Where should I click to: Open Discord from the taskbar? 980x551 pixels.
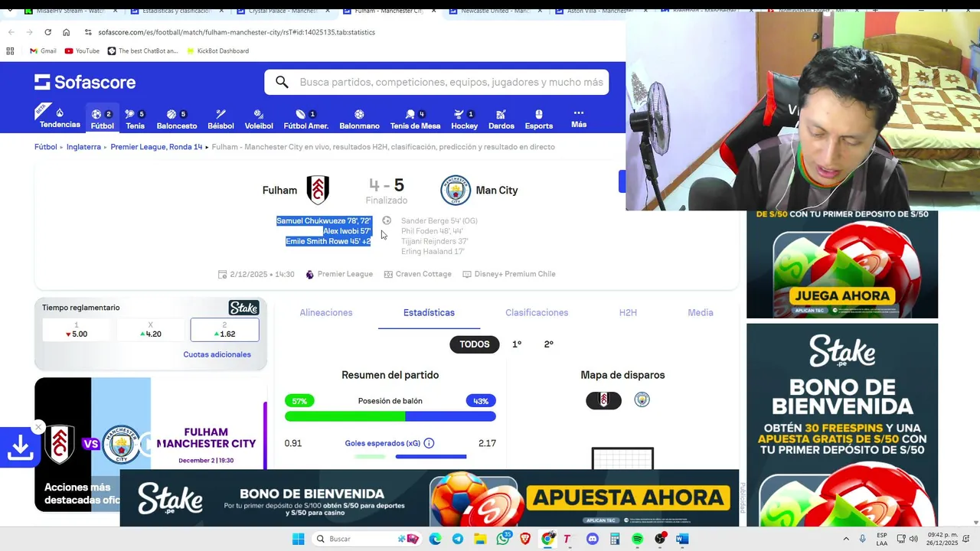point(592,539)
